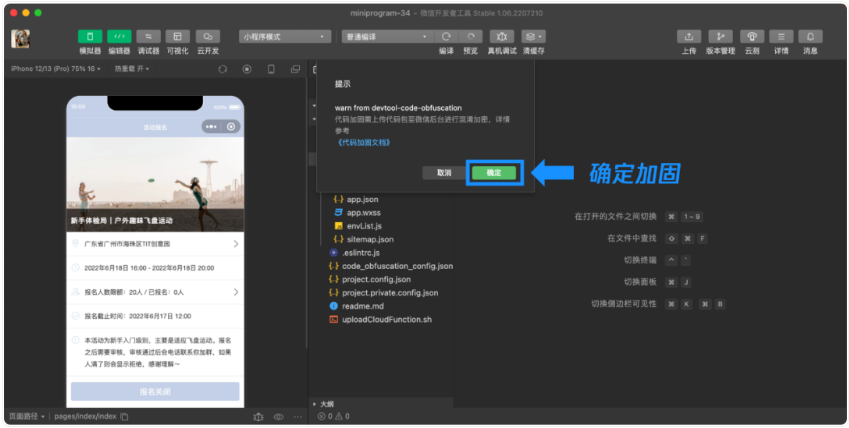Click the simulator stop/record icon

247,69
